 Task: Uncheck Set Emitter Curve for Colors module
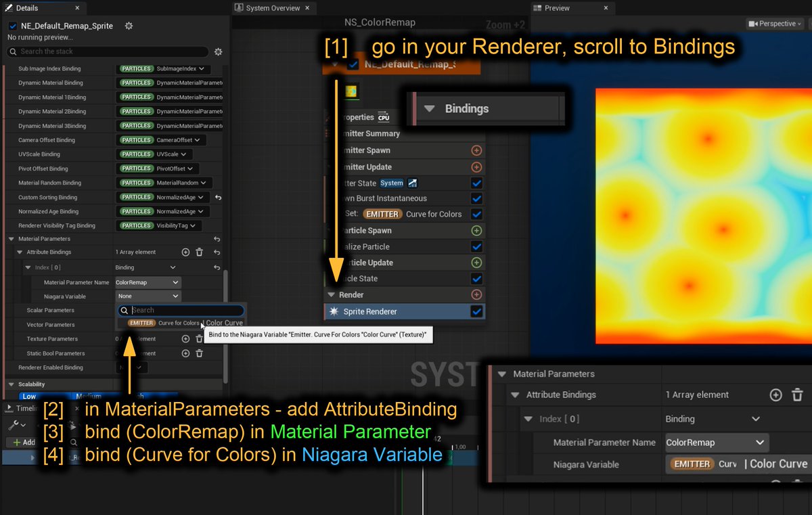click(476, 214)
